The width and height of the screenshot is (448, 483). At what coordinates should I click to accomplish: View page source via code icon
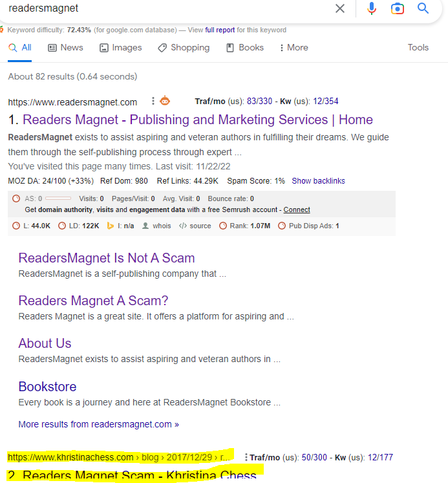(x=183, y=226)
